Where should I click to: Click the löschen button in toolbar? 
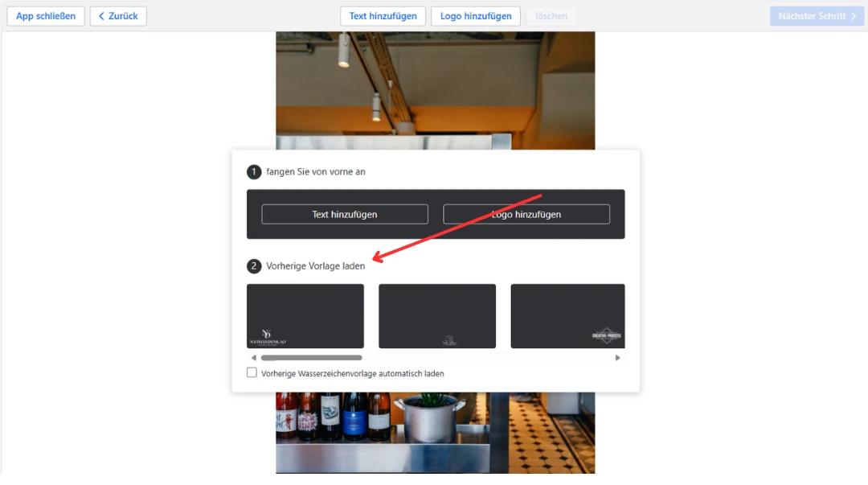(x=551, y=16)
